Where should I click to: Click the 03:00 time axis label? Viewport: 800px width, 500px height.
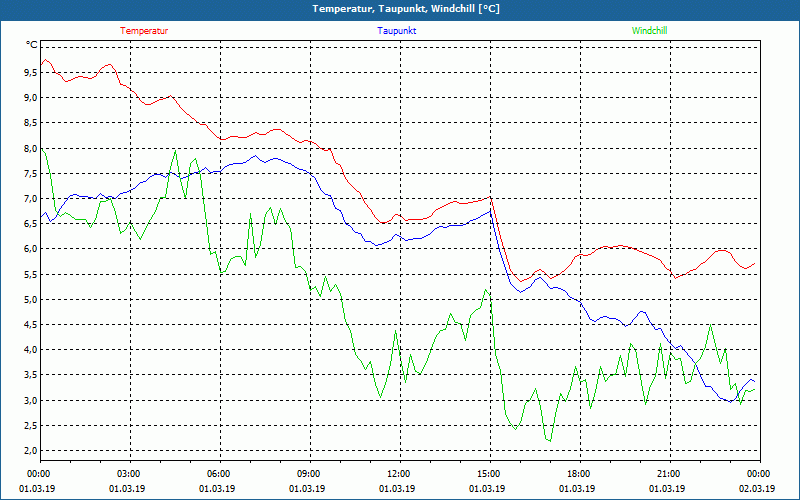[130, 474]
